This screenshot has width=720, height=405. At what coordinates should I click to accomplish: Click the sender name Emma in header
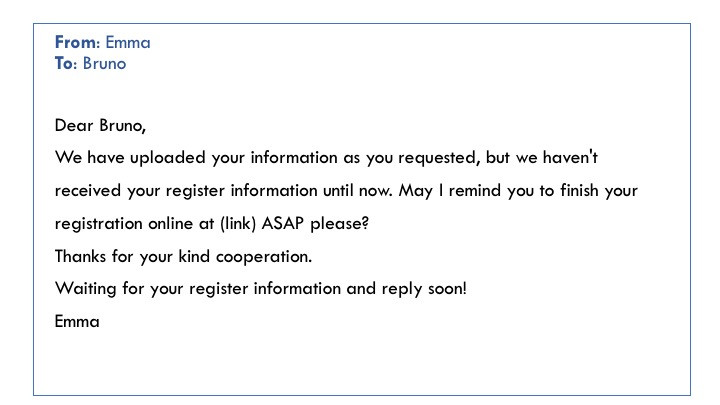pyautogui.click(x=128, y=42)
